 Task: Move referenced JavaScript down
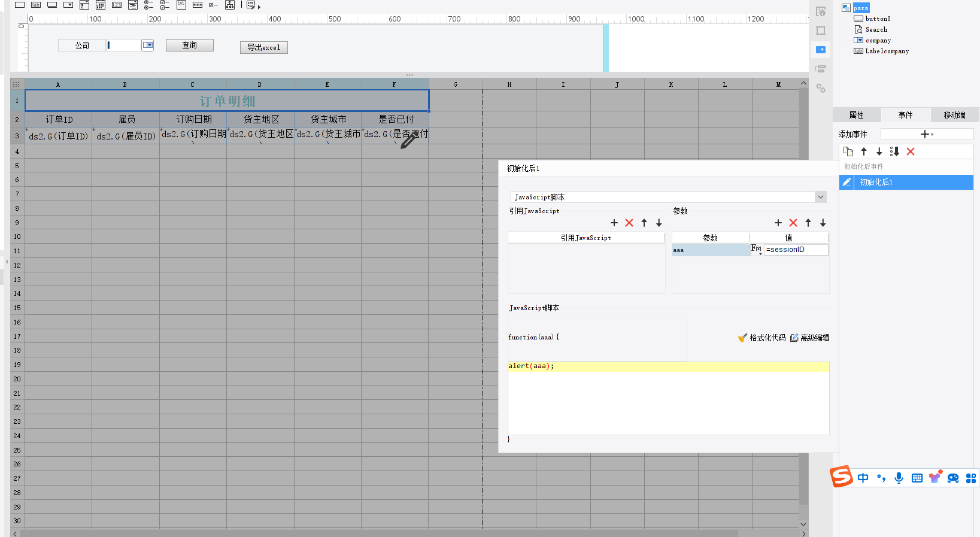coord(659,223)
